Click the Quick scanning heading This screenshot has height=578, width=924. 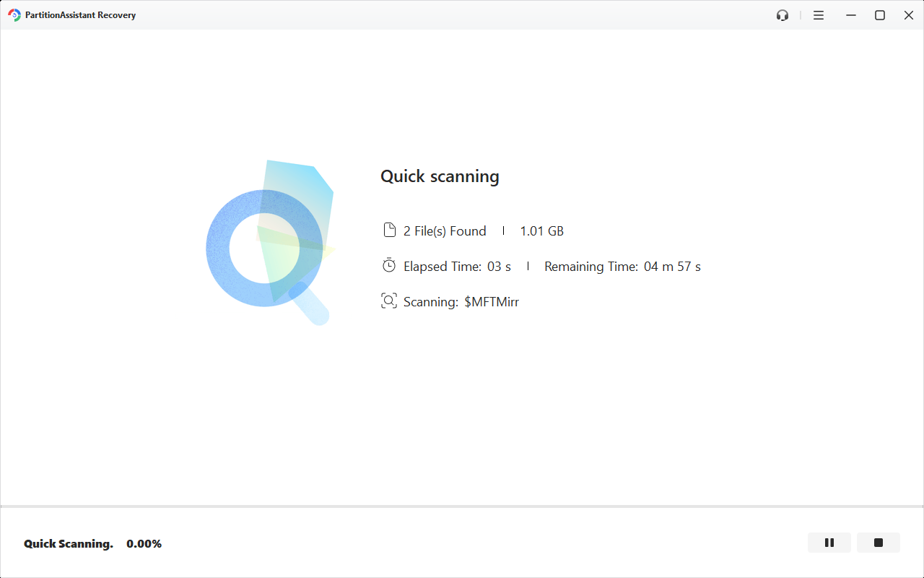[x=440, y=176]
